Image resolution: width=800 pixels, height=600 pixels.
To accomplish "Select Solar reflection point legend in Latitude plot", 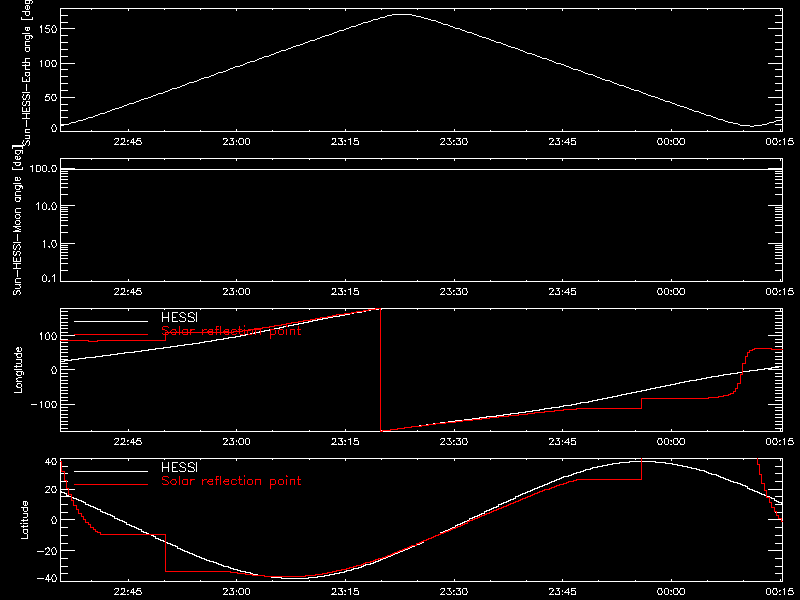I will click(x=231, y=481).
